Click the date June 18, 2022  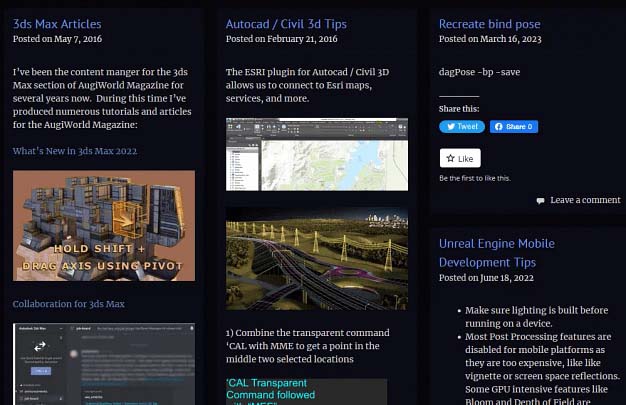point(507,278)
